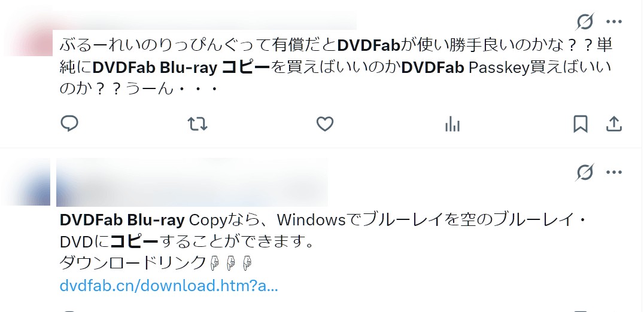Image resolution: width=644 pixels, height=312 pixels.
Task: Click the ダウンロードリンク text line
Action: coord(132,263)
